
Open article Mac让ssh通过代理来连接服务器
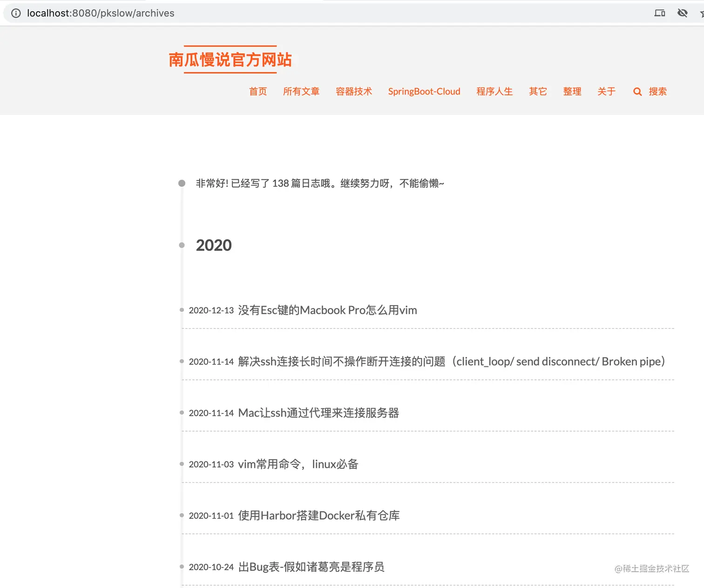[x=318, y=413]
